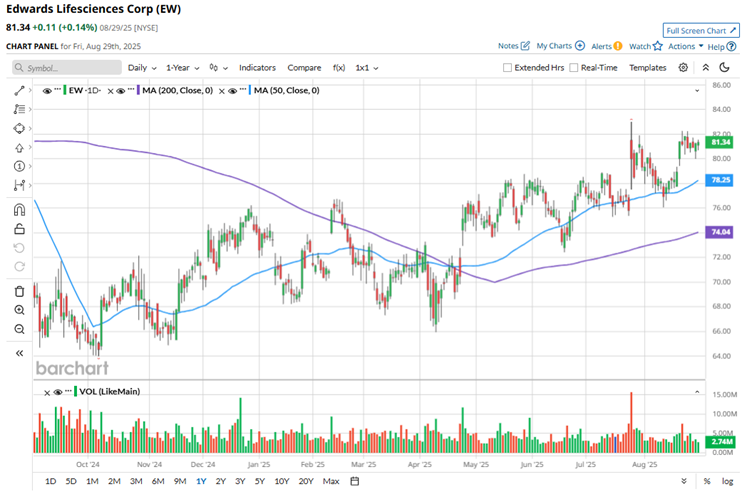Remove the MA 50 indicator

tap(222, 91)
